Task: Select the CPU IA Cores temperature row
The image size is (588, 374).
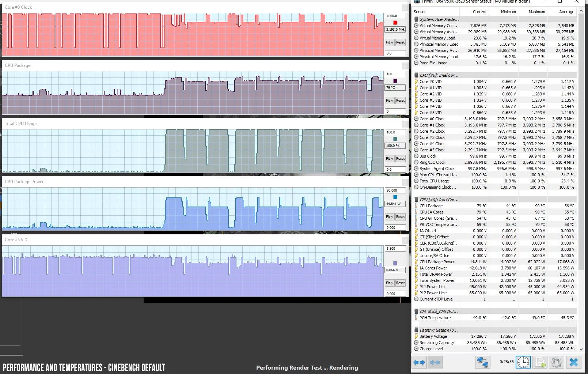Action: pos(494,212)
